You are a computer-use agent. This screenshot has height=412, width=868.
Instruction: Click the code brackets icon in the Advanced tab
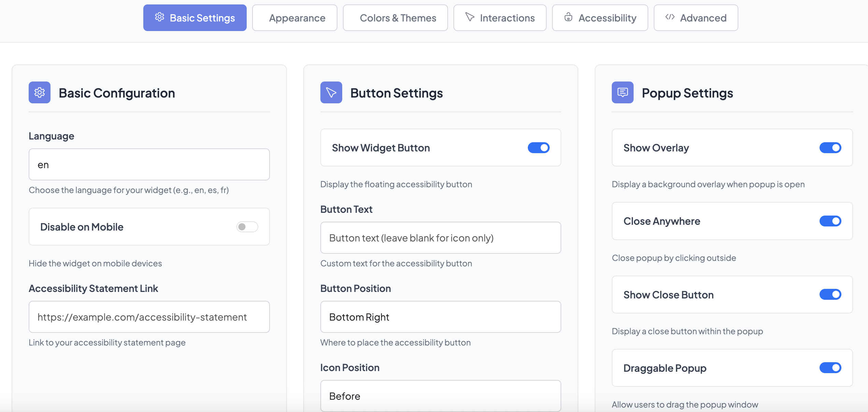click(x=670, y=17)
